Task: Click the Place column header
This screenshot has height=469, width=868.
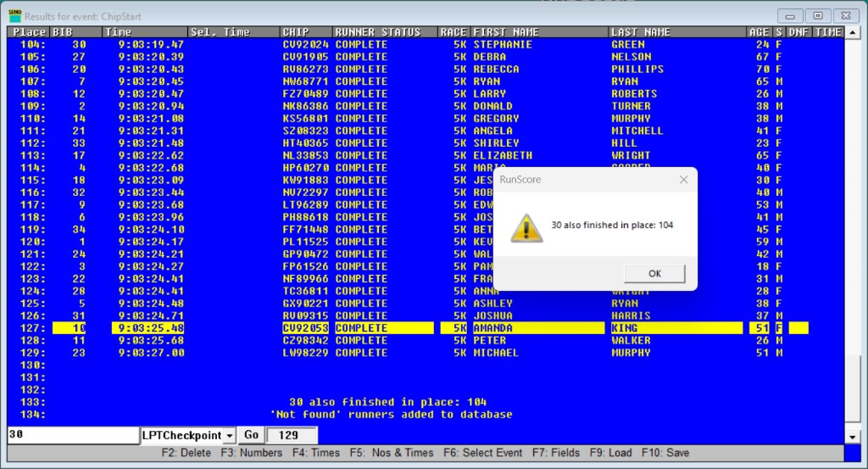Action: [x=29, y=32]
